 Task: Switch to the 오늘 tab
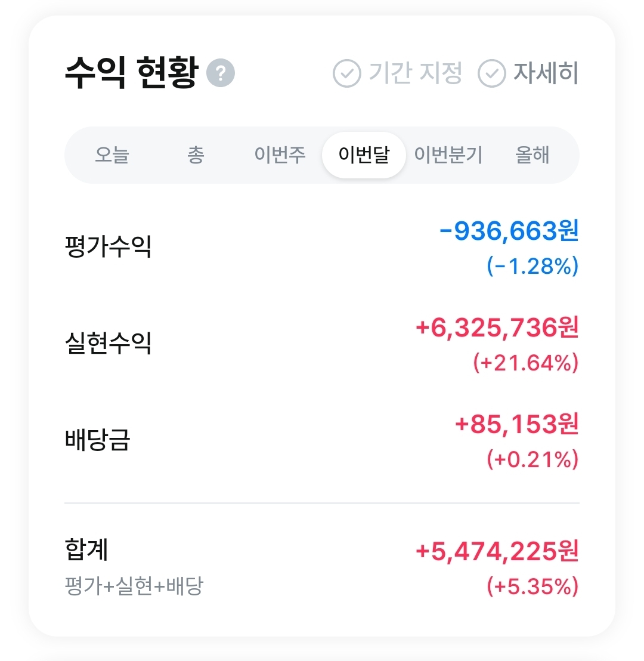coord(112,155)
